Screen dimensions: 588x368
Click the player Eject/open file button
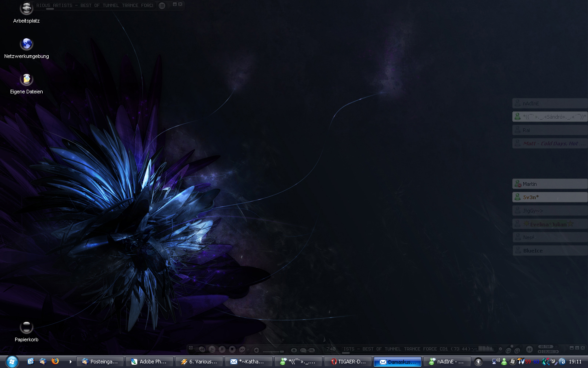click(x=294, y=350)
